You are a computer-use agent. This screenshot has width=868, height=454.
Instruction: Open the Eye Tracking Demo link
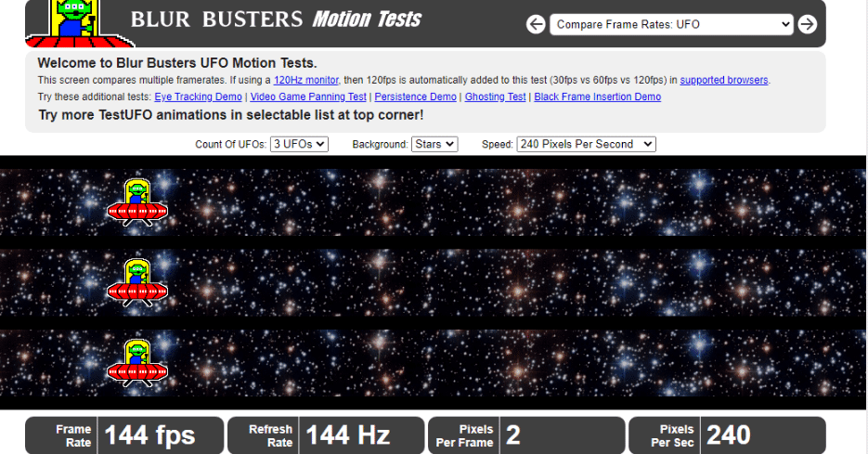click(198, 97)
